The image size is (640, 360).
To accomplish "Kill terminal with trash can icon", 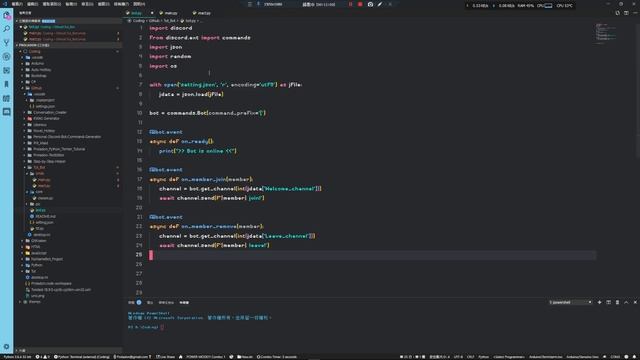I will 617,302.
